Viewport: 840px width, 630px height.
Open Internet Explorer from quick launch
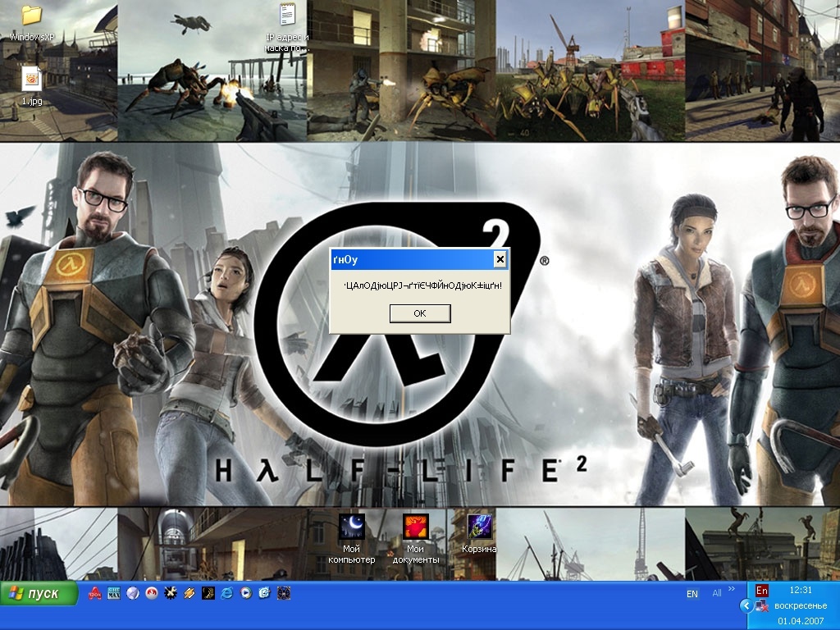[x=227, y=593]
